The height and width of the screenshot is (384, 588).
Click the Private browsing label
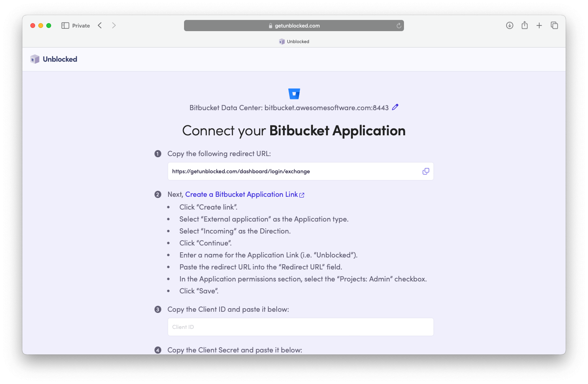tap(81, 26)
